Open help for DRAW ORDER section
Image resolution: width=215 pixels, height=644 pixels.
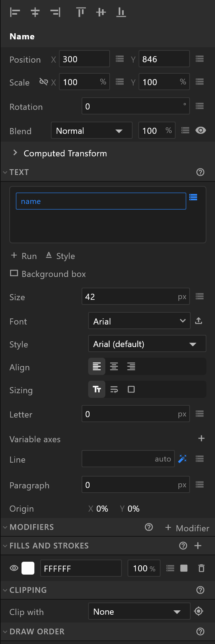(201, 631)
